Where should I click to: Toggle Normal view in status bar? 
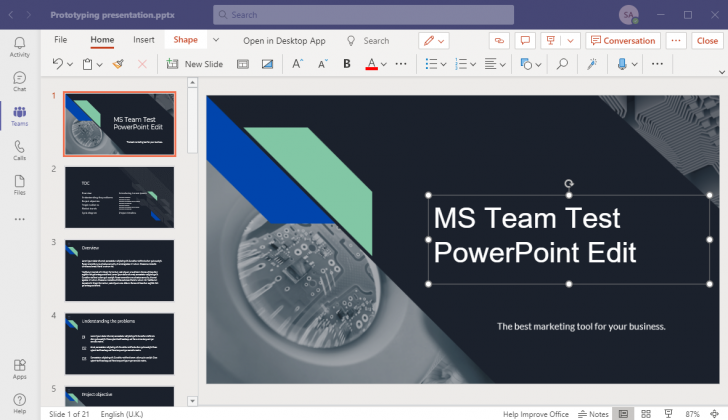pyautogui.click(x=623, y=414)
